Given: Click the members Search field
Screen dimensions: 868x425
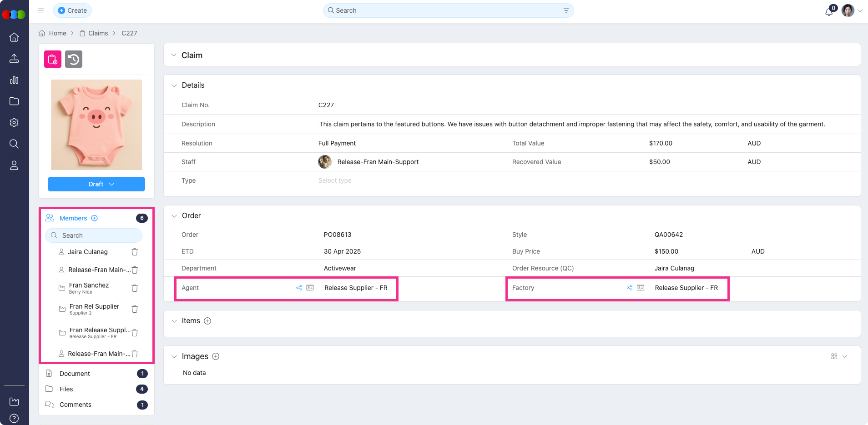Looking at the screenshot, I should (x=94, y=235).
